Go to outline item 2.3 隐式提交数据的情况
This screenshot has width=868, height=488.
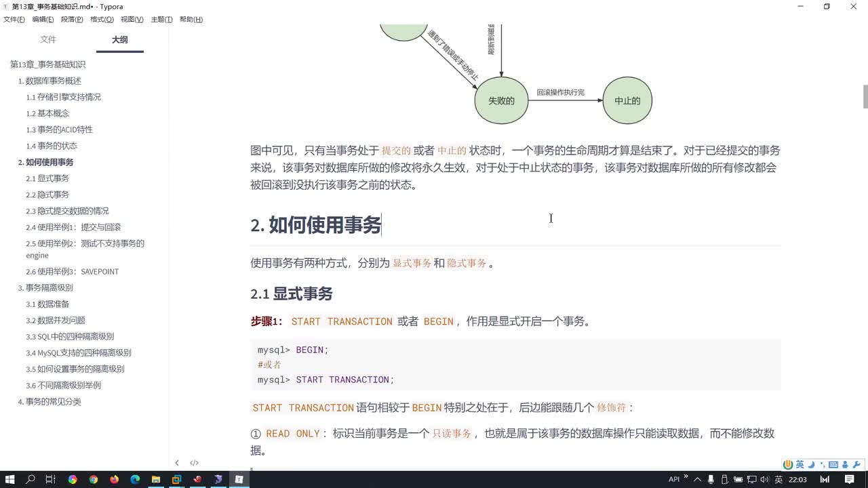(67, 211)
